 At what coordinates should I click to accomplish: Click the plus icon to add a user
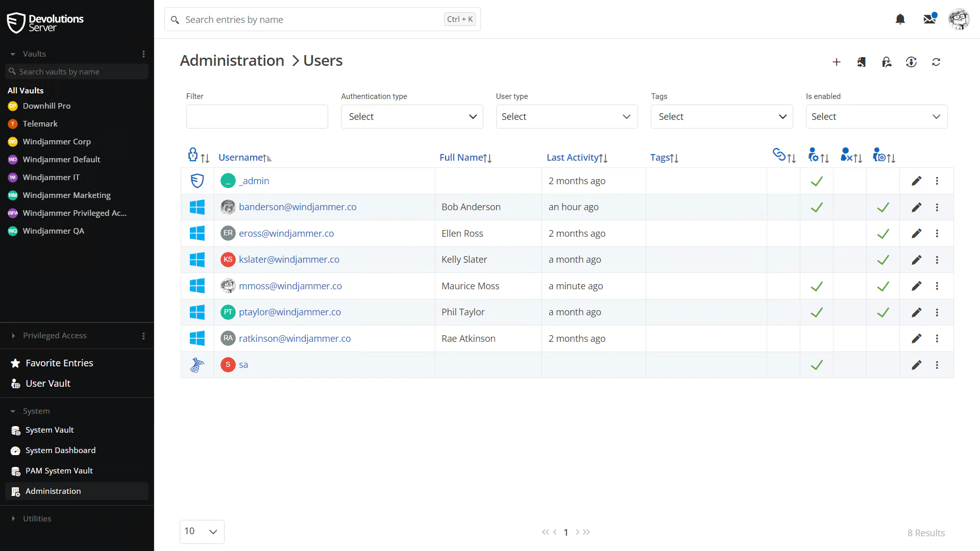[x=837, y=62]
